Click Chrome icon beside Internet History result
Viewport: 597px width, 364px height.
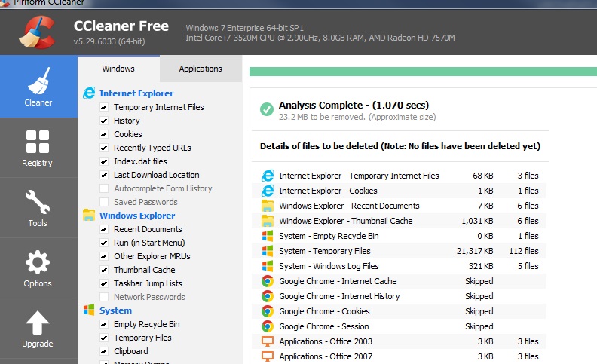tap(268, 296)
